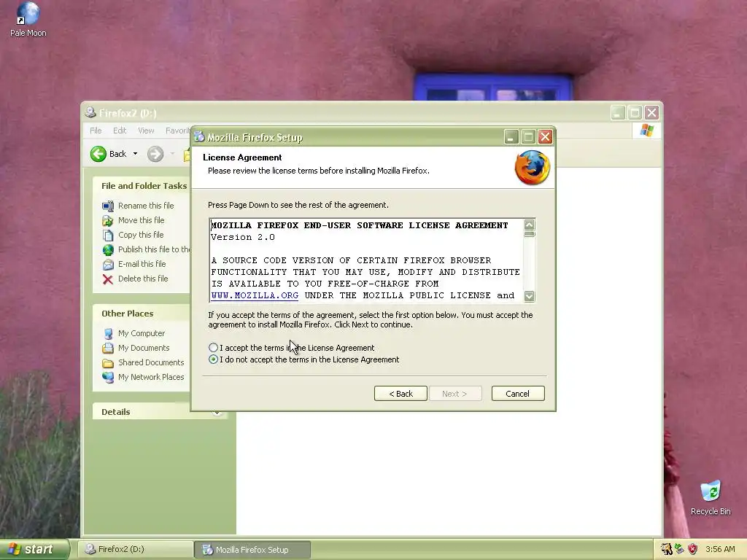Select the Recycle Bin desktop icon
The image size is (747, 560).
(711, 498)
